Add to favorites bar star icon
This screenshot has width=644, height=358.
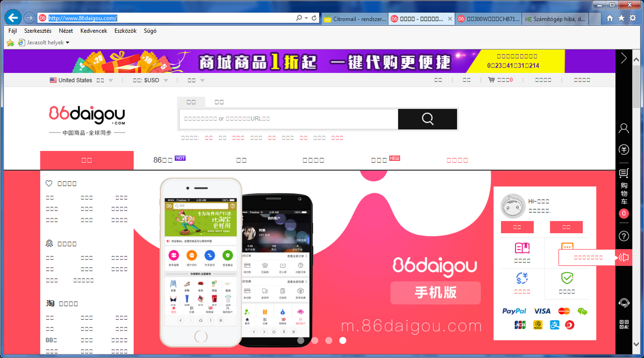coord(10,43)
